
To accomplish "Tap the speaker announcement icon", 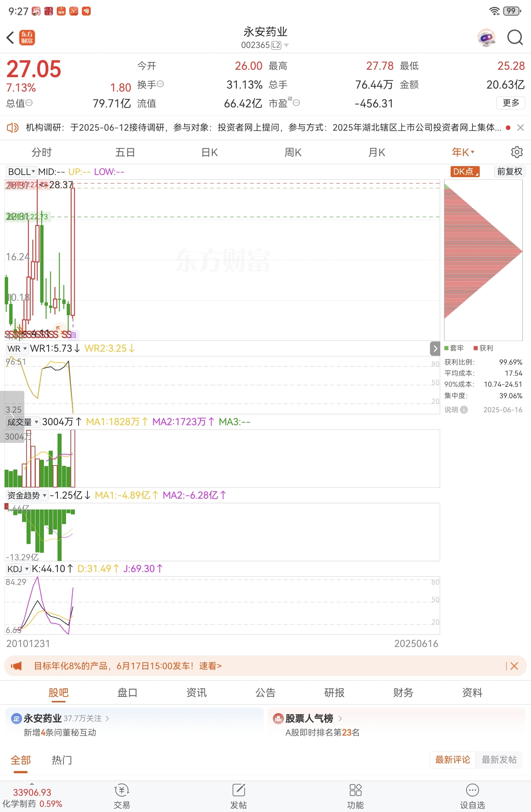I will click(x=13, y=128).
